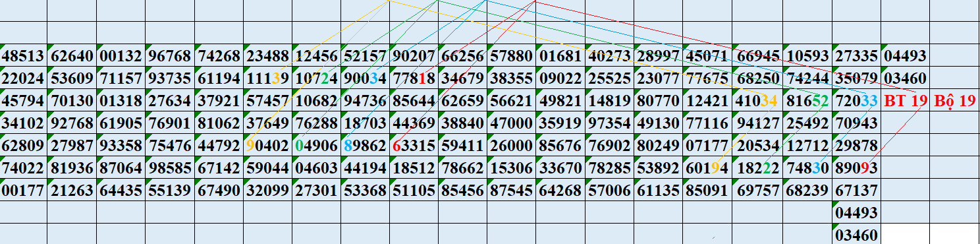Select cell 04906 with green 0

316,146
